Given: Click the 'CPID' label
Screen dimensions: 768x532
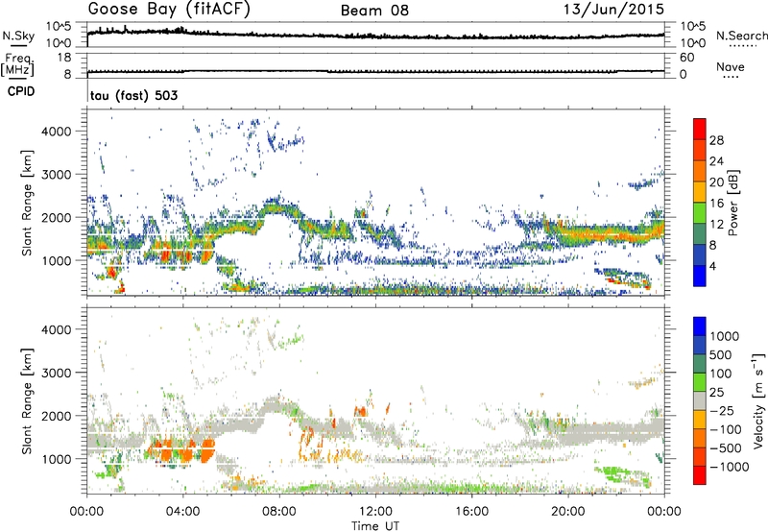Looking at the screenshot, I should (21, 91).
